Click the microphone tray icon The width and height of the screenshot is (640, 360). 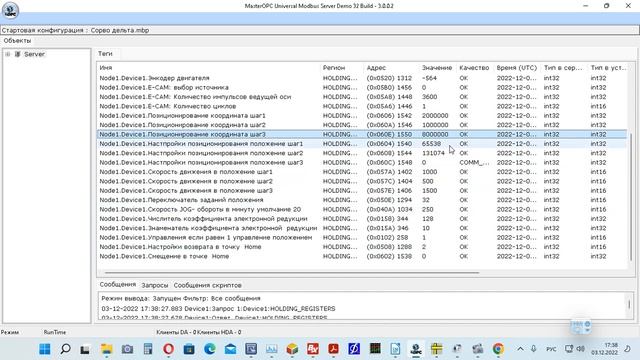click(x=533, y=349)
